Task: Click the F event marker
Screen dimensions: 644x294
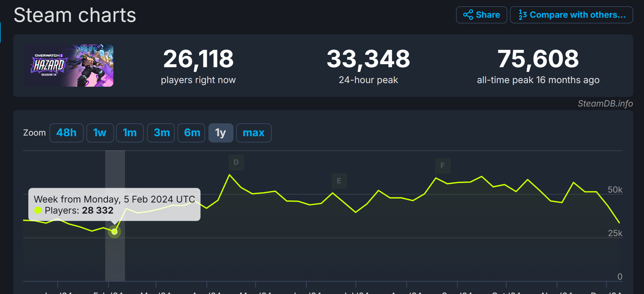Action: (x=443, y=166)
